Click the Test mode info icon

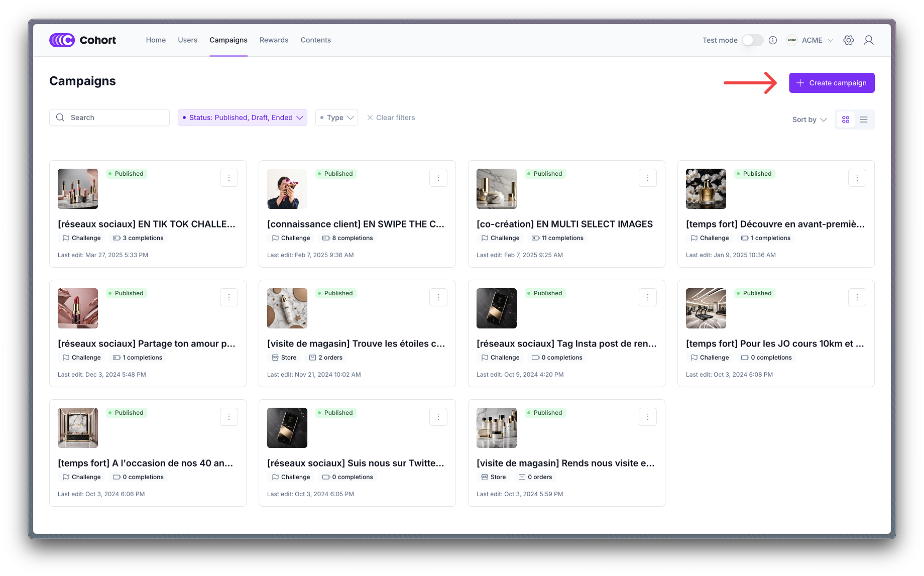(x=773, y=40)
